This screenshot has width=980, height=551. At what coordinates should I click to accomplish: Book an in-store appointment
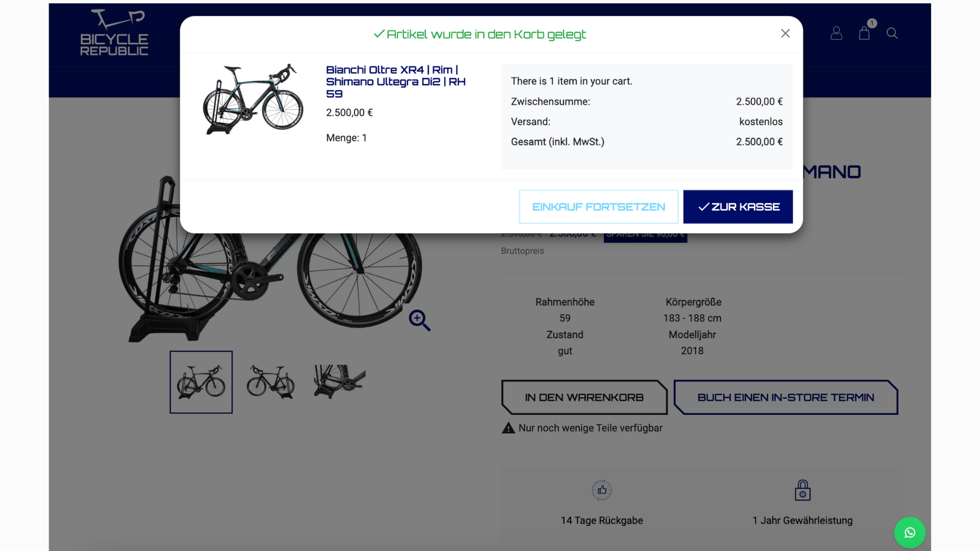786,397
